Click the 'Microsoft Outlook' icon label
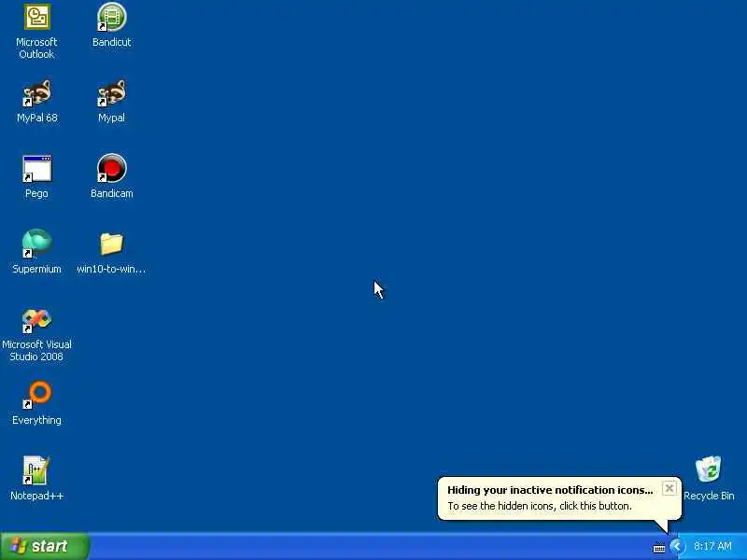The height and width of the screenshot is (560, 747). coord(36,49)
